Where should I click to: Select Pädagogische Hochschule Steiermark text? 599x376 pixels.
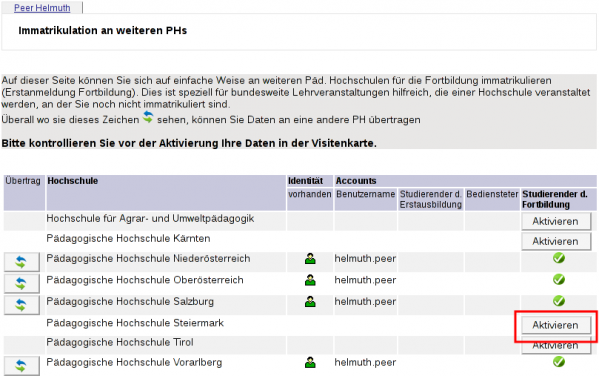pos(135,323)
